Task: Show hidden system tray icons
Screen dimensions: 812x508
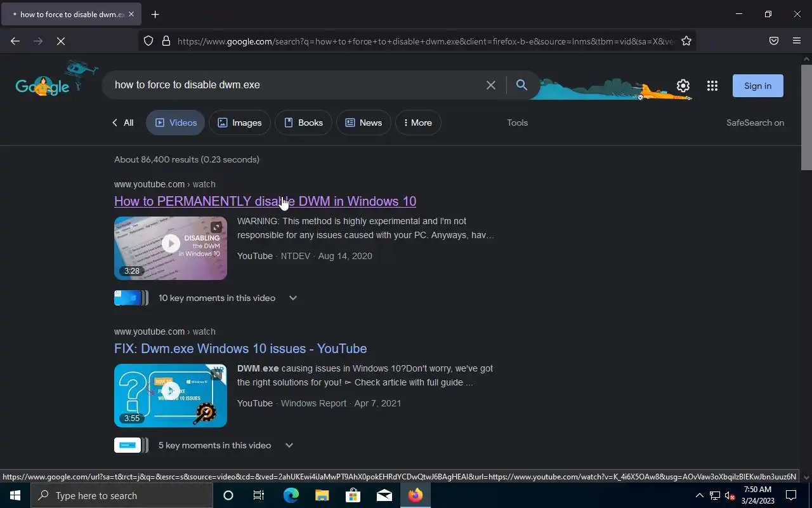Action: pyautogui.click(x=700, y=495)
